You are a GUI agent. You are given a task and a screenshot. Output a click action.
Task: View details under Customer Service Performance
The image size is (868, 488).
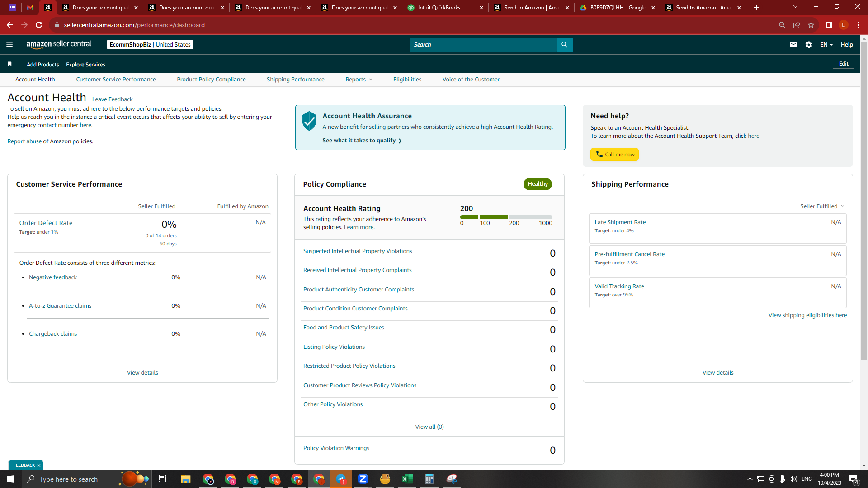142,373
